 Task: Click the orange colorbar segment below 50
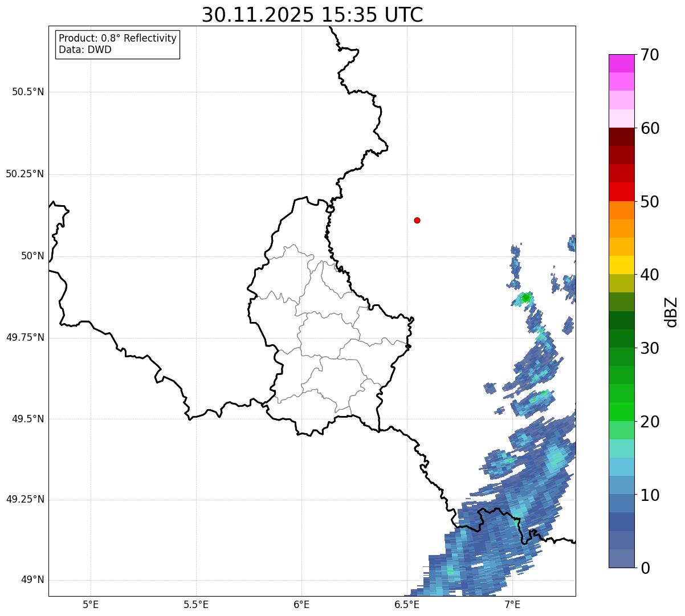point(621,210)
